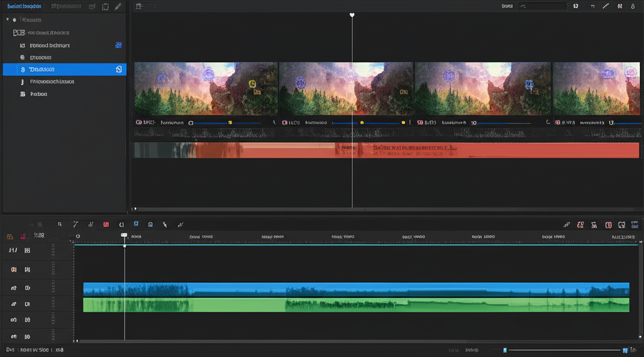Toggle the first icon of the bottom track row
The image size is (644, 357).
tap(14, 336)
